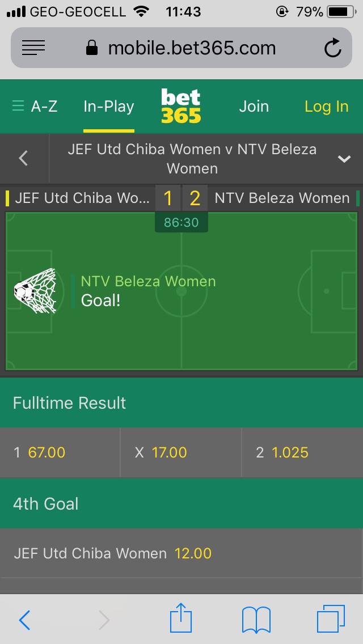
Task: Collapse the Fulltime Result market
Action: click(x=181, y=403)
